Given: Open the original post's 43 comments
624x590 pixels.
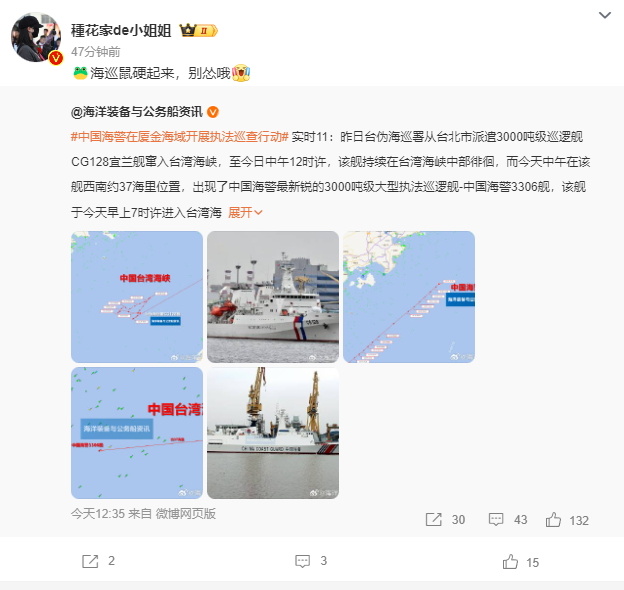Looking at the screenshot, I should coord(508,520).
